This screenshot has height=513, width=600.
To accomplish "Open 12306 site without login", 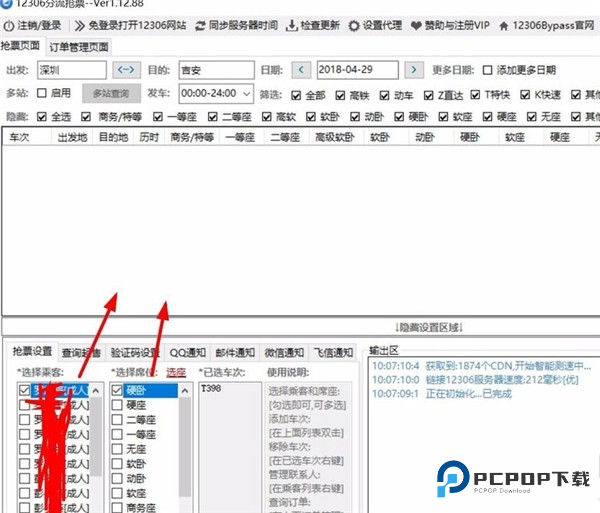I will coord(130,26).
